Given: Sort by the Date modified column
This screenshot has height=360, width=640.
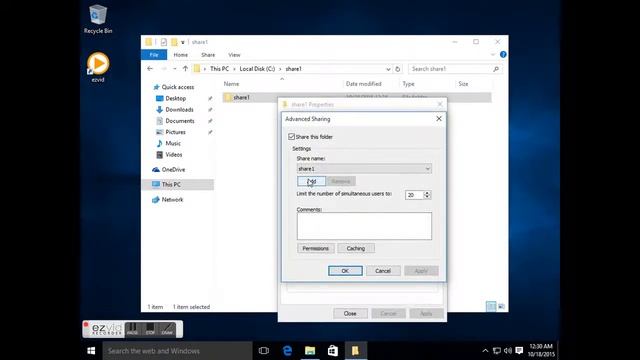Looking at the screenshot, I should 364,84.
